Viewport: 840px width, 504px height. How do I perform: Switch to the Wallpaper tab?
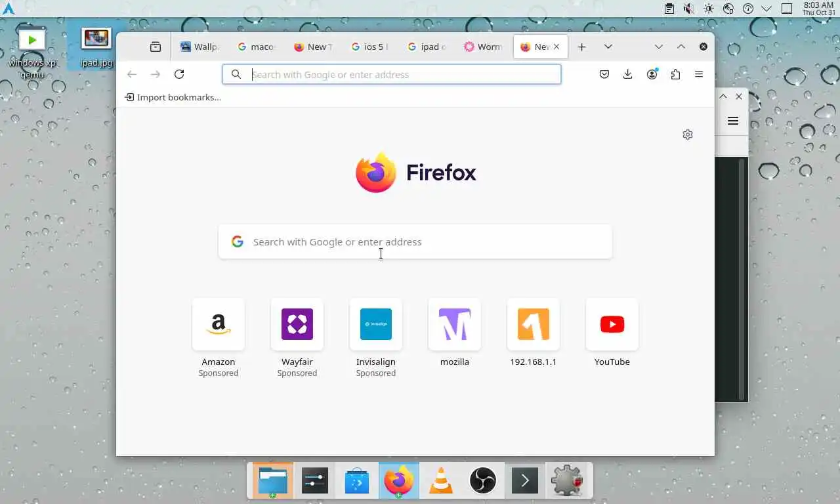pos(200,47)
